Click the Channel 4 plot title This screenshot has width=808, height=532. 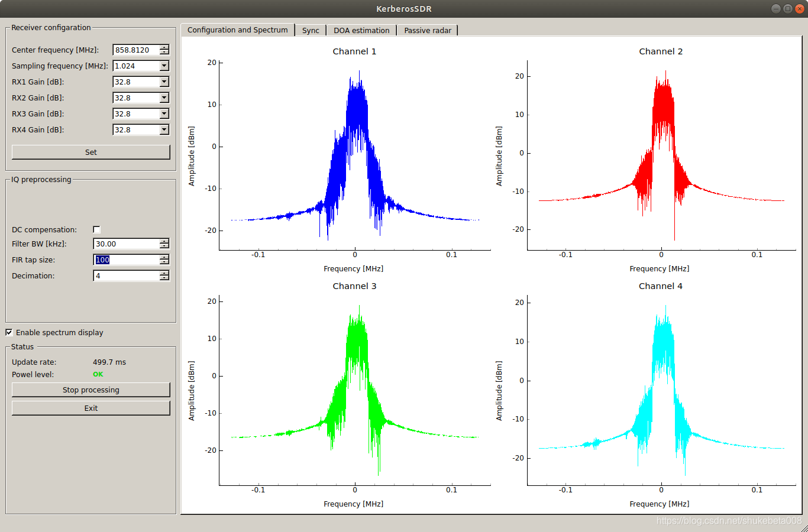click(x=661, y=286)
